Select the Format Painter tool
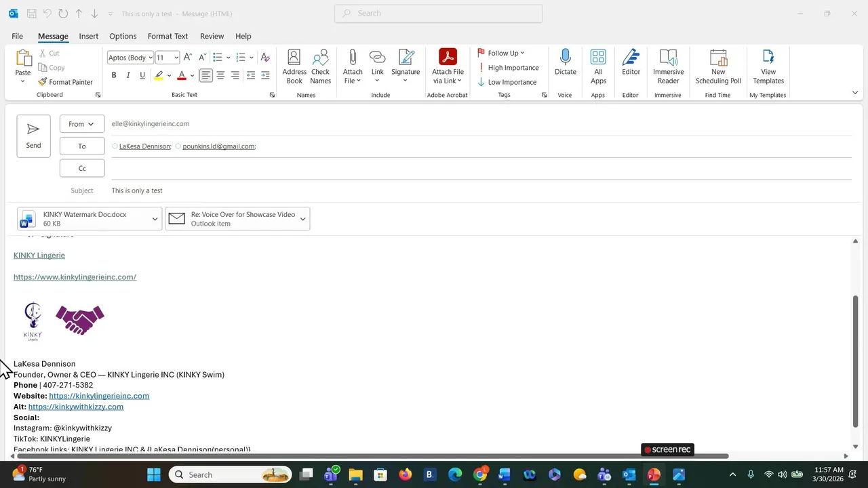Viewport: 868px width, 488px height. pos(66,82)
